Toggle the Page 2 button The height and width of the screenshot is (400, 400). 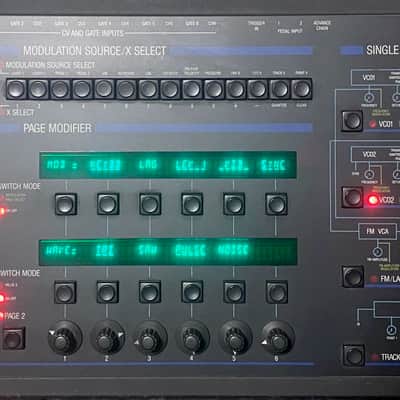(13, 339)
